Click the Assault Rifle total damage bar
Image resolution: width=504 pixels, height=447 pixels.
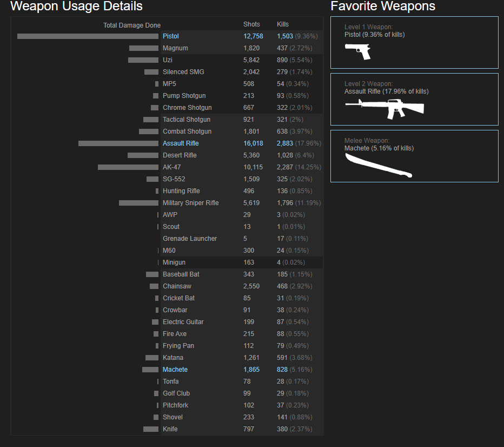(x=118, y=143)
